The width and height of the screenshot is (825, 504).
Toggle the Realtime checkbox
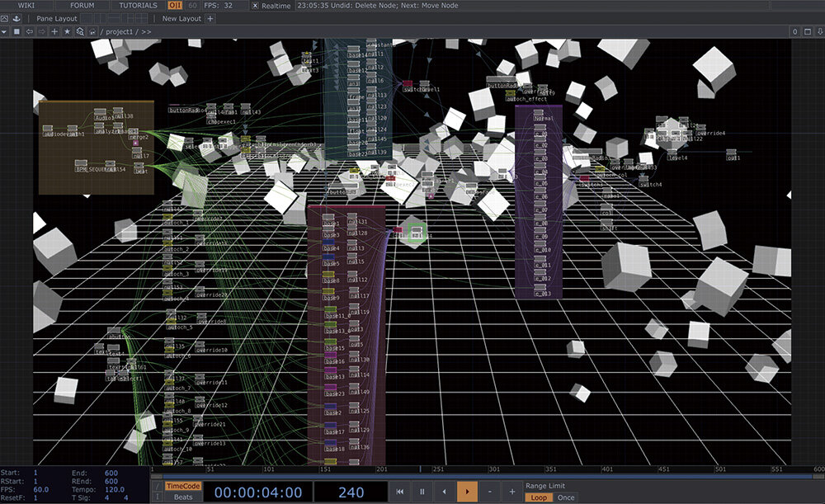(x=255, y=5)
